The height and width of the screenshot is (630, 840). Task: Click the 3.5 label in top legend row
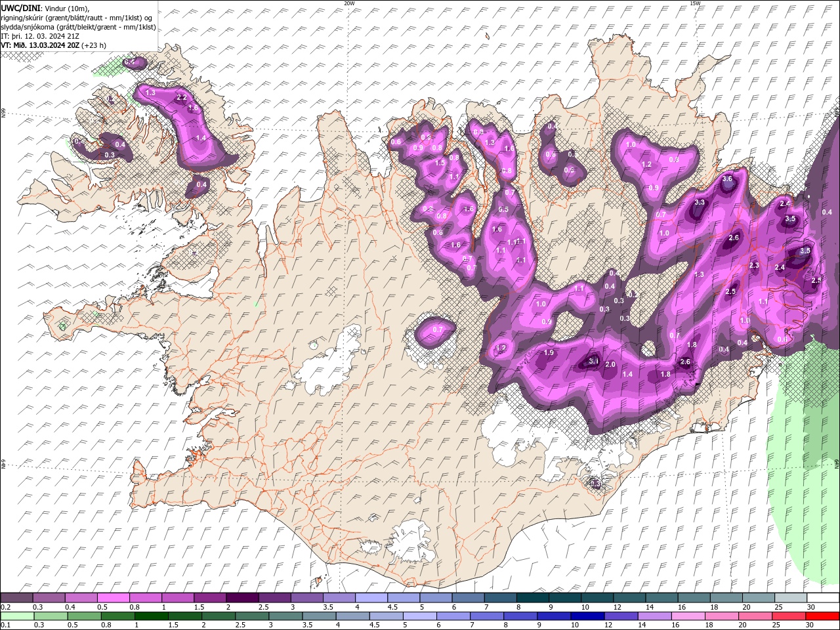click(327, 607)
